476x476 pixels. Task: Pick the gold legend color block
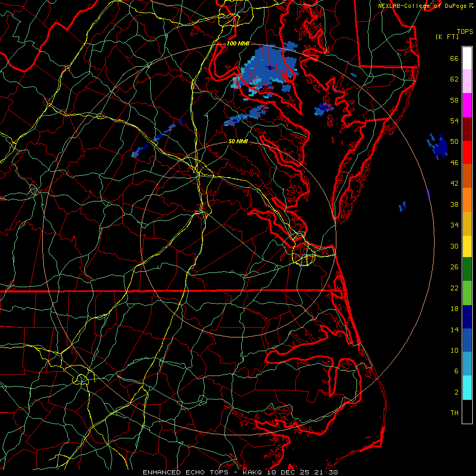click(467, 224)
